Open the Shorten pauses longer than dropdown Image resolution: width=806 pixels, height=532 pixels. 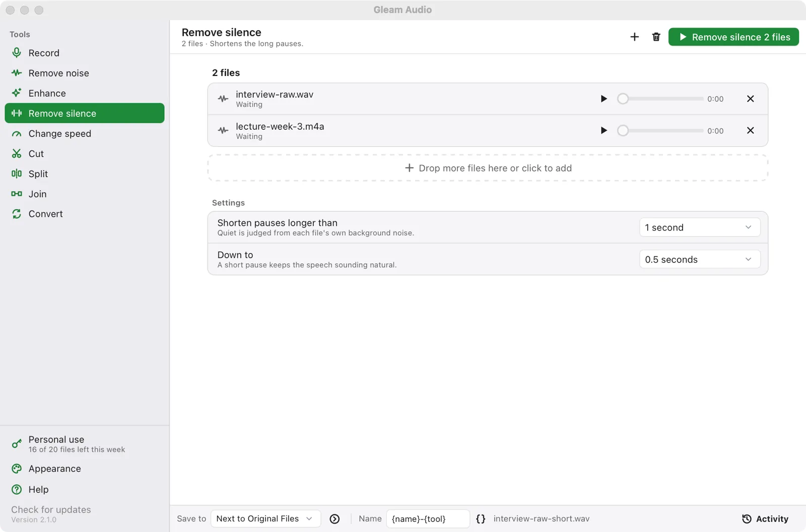pos(700,227)
